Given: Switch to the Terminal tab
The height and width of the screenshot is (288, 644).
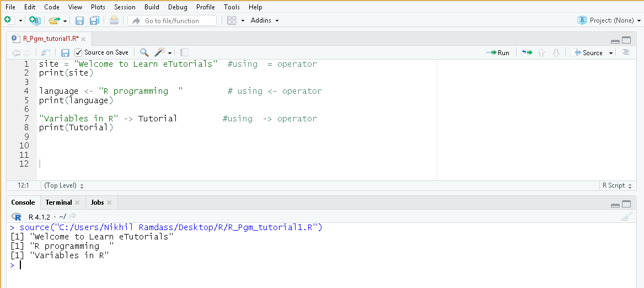Looking at the screenshot, I should [x=58, y=202].
